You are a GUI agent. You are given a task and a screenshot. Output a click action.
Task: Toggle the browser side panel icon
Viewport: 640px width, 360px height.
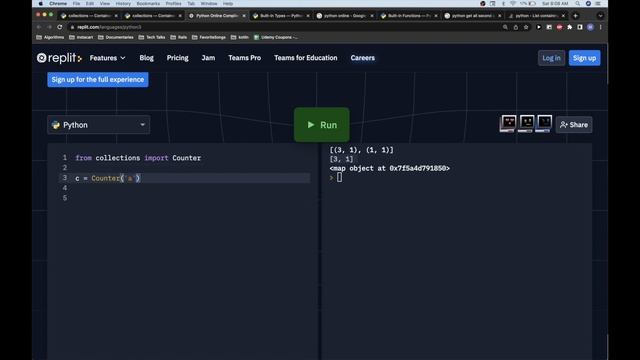[x=580, y=27]
